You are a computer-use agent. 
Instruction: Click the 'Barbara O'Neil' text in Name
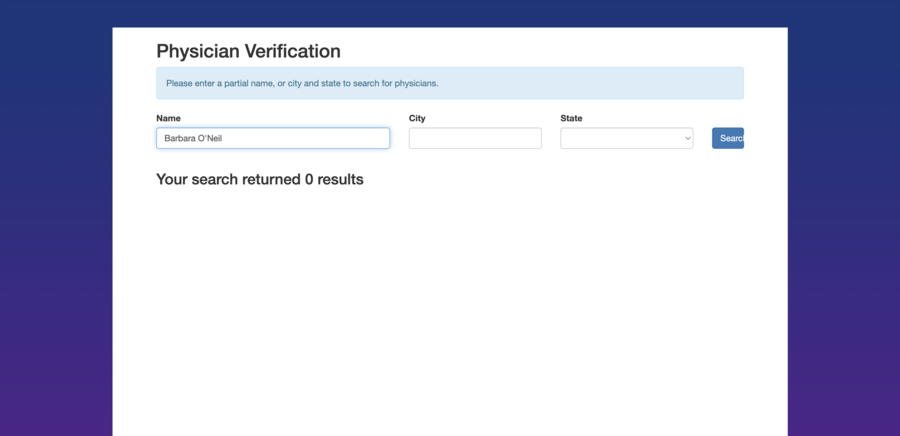[193, 138]
